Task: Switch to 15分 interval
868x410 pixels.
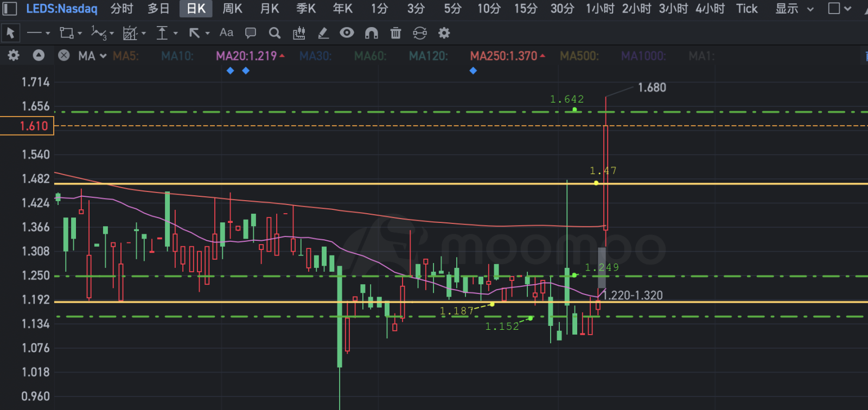Action: (x=526, y=9)
